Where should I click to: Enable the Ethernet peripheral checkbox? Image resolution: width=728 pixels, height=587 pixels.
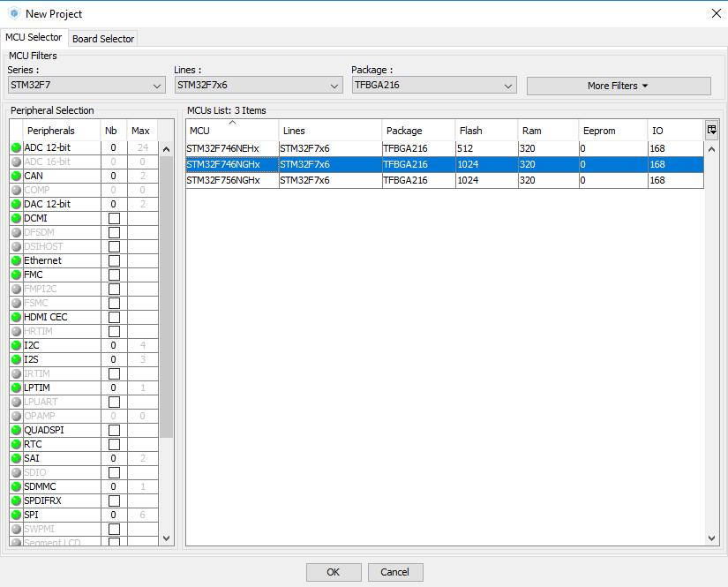click(114, 260)
